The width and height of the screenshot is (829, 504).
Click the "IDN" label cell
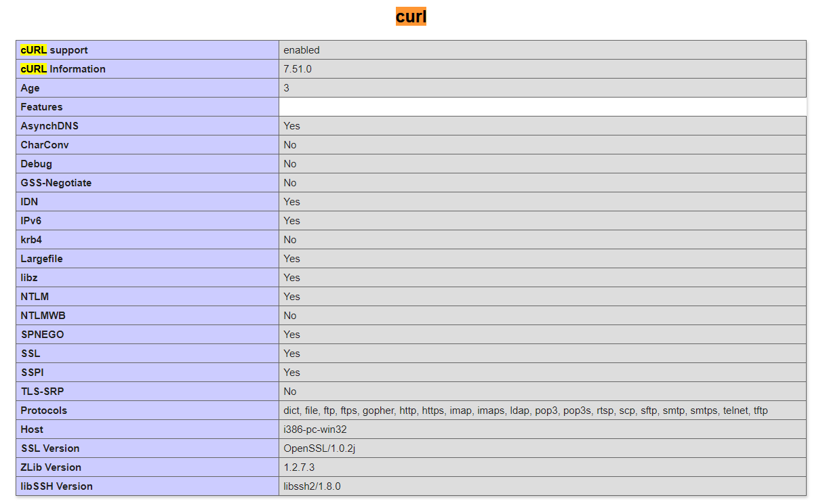click(147, 202)
